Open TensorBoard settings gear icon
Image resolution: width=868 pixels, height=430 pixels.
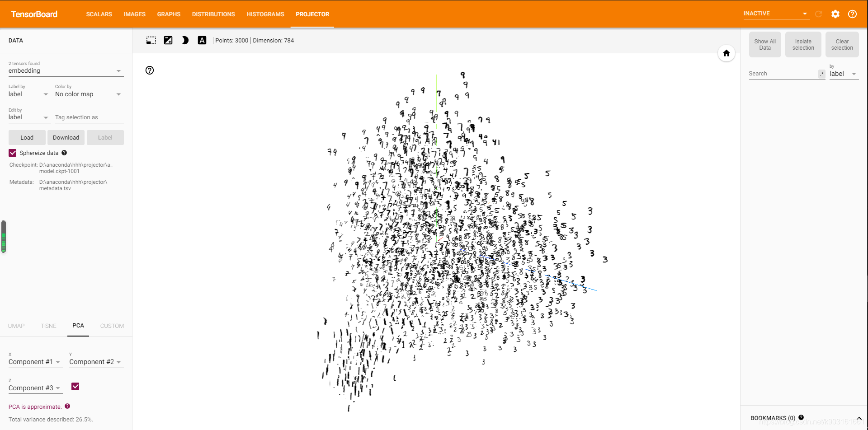835,14
